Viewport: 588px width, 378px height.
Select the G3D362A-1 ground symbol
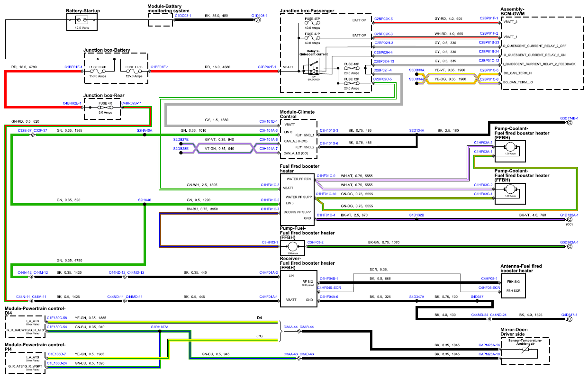tap(570, 246)
